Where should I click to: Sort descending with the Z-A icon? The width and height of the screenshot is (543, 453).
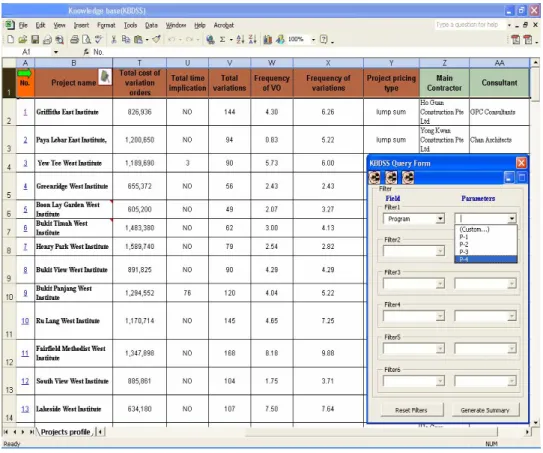[252, 39]
